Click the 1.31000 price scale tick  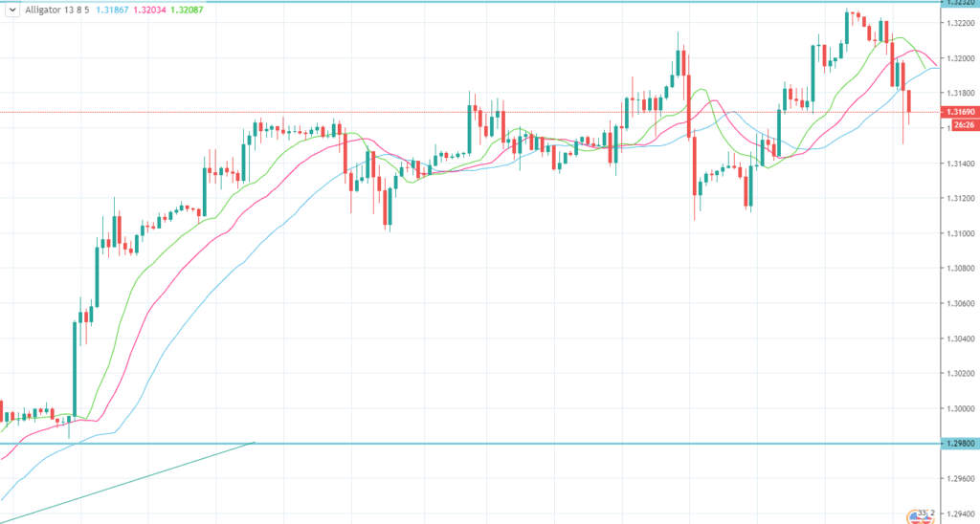point(960,233)
